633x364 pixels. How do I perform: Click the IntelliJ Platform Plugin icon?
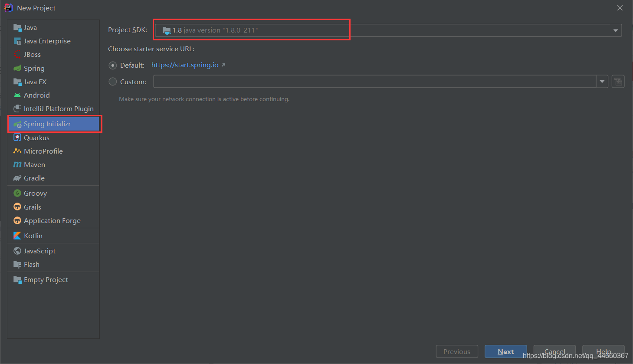17,108
